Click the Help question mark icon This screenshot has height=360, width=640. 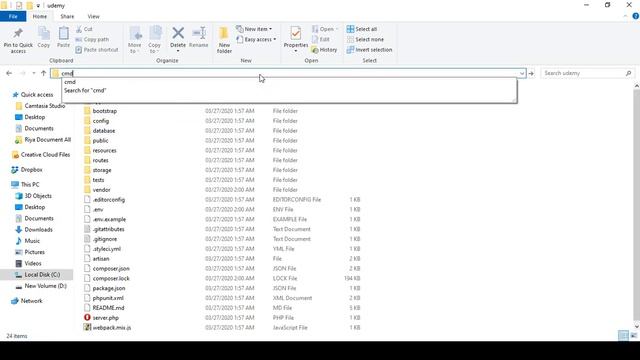(x=636, y=16)
